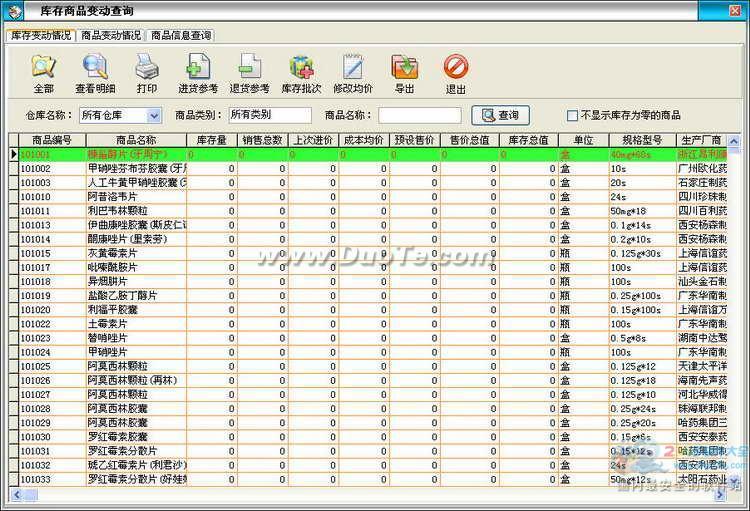Click the red 退出 (Exit) icon
Screen dimensions: 750x511
click(455, 68)
